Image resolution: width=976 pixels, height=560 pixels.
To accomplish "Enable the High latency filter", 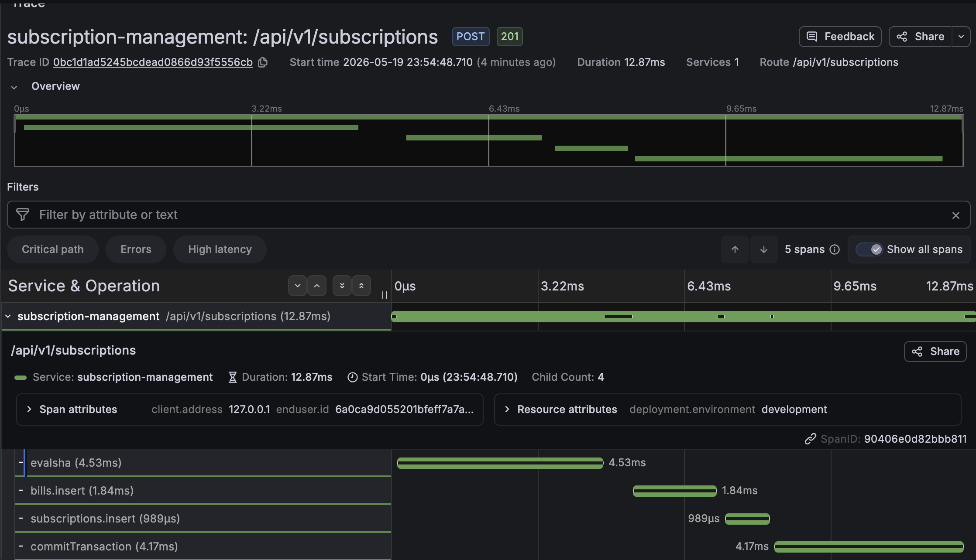I will pos(220,249).
